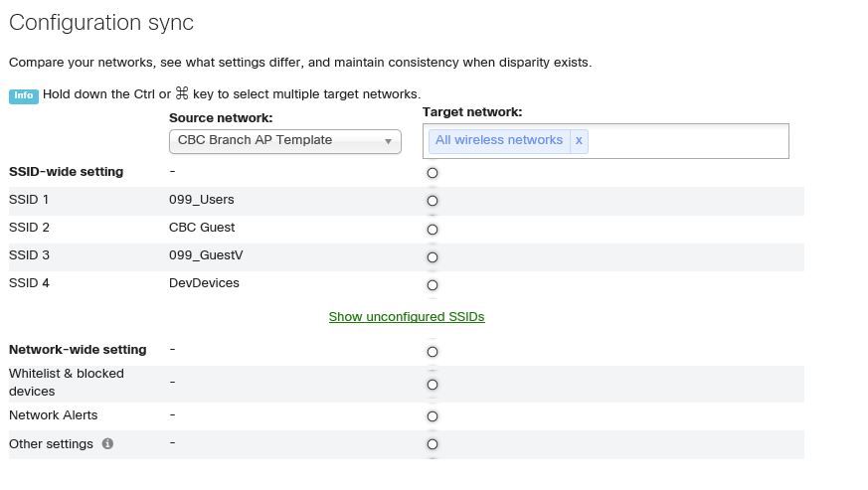
Task: Click the DevDevices SSID name
Action: coord(204,283)
